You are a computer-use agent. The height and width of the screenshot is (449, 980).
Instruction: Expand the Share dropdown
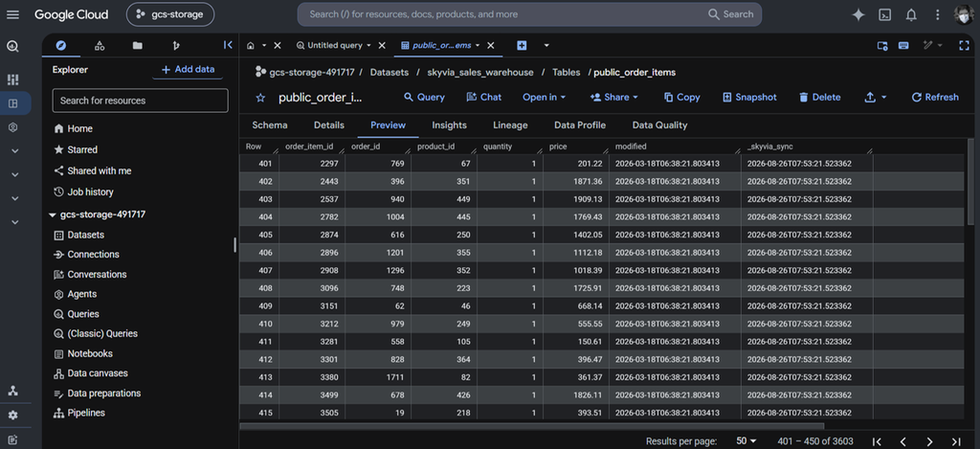click(x=614, y=98)
